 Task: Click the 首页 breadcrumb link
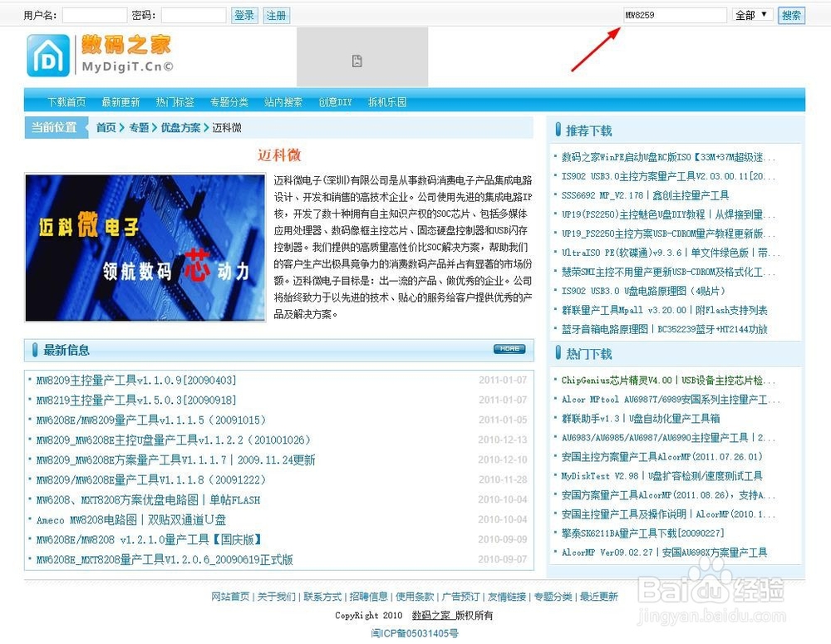click(x=106, y=127)
